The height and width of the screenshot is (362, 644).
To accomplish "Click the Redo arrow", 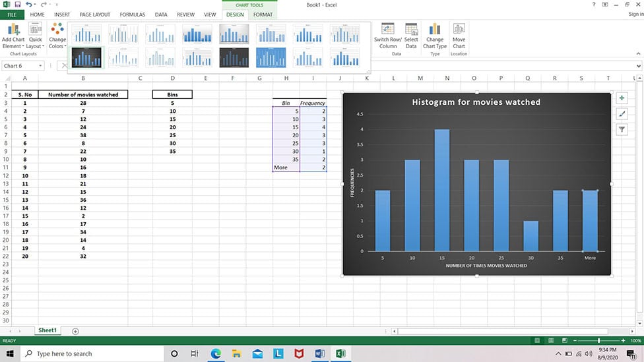I will point(43,5).
